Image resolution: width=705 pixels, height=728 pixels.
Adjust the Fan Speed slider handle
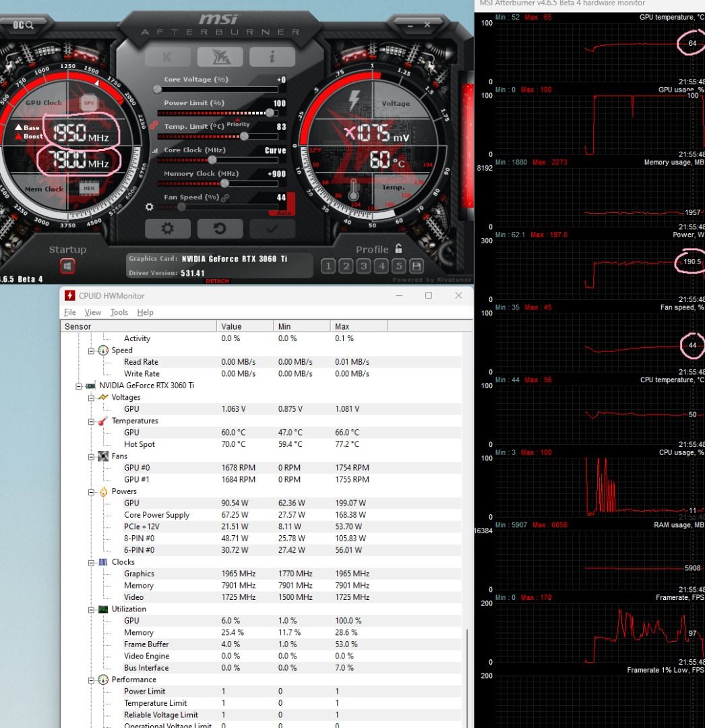(182, 207)
